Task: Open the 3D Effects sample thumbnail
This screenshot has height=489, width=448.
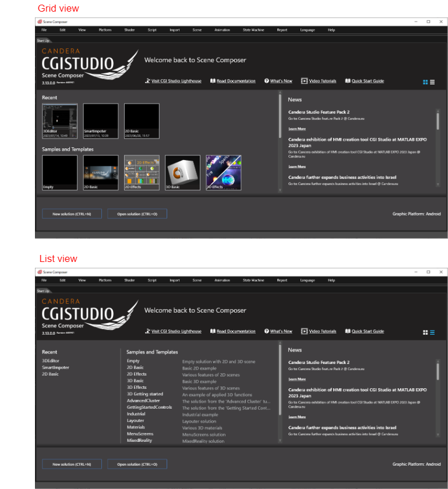Action: point(224,172)
